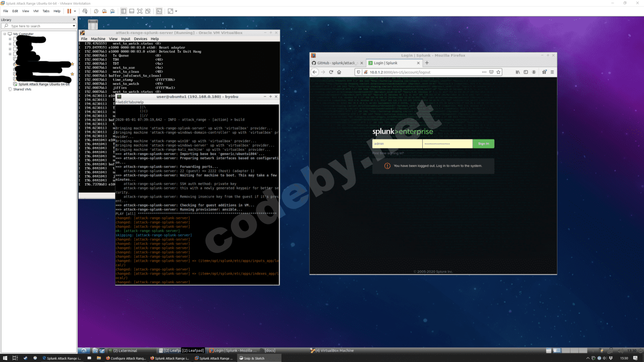The width and height of the screenshot is (644, 362).
Task: Open the Firefox hamburger menu
Action: point(552,72)
